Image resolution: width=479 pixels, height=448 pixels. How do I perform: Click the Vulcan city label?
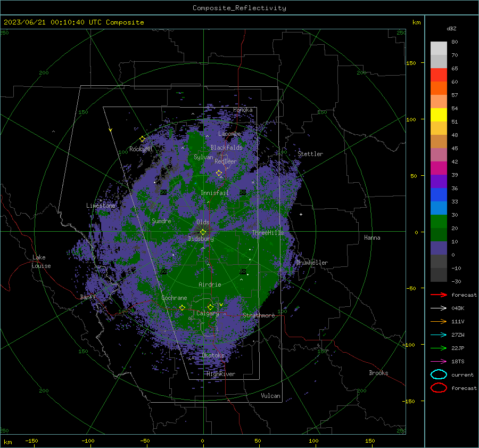[x=270, y=396]
